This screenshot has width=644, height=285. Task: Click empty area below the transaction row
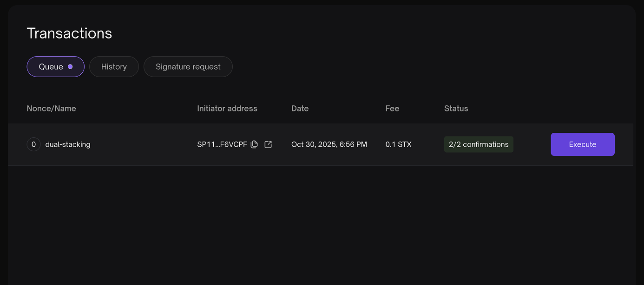[x=321, y=223]
